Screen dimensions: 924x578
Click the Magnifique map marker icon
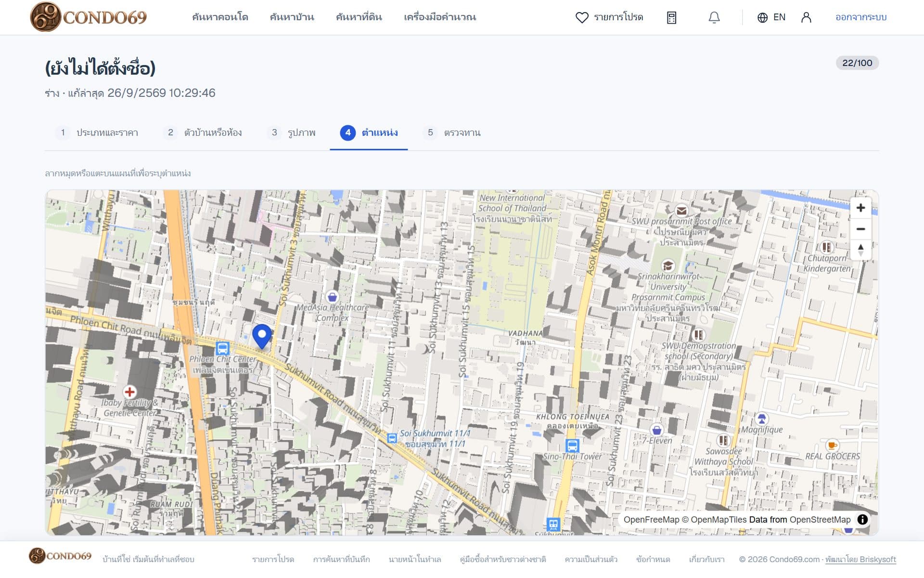coord(761,418)
